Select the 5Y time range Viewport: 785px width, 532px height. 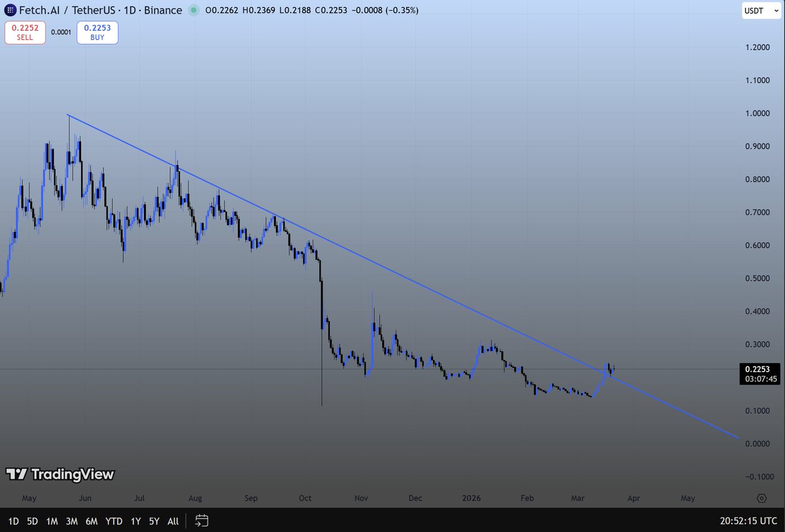click(154, 521)
